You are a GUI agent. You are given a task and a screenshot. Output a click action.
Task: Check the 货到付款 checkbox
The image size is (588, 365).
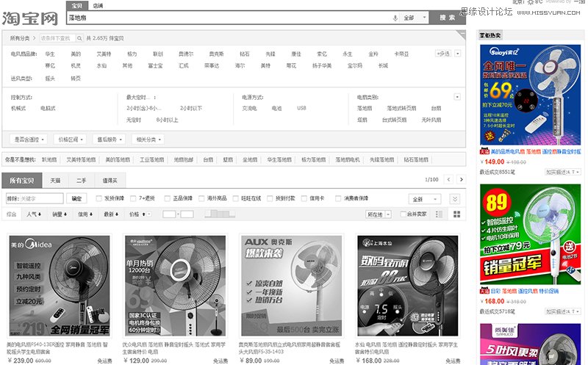[x=270, y=198]
